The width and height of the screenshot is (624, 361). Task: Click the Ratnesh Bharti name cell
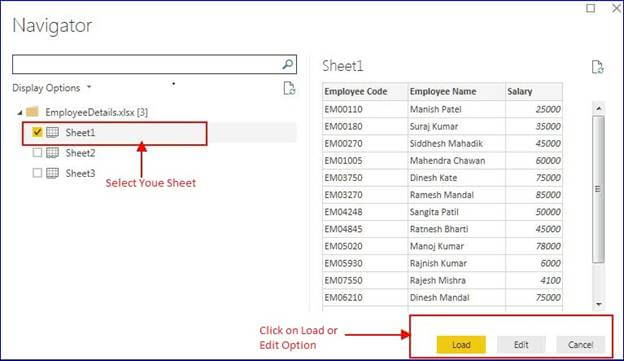coord(456,229)
